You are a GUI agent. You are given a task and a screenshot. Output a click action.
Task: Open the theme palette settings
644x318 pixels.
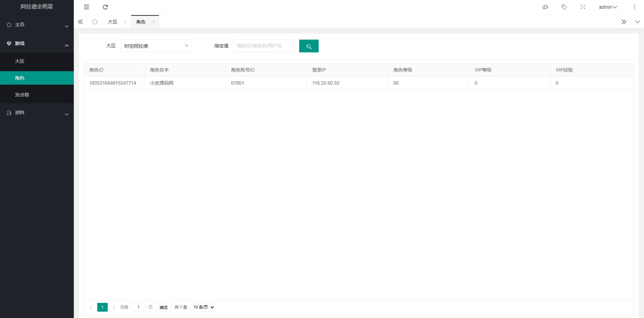pyautogui.click(x=545, y=7)
